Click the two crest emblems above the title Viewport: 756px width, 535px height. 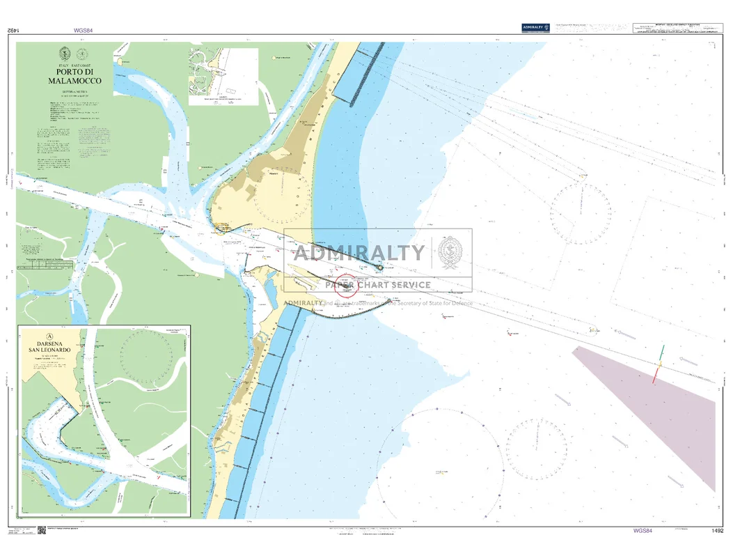click(x=74, y=54)
